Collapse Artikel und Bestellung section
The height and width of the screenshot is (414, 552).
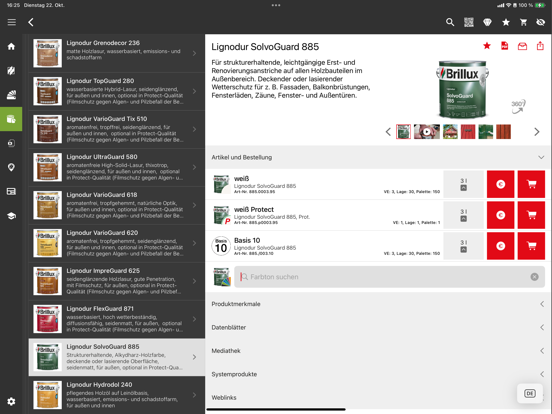tap(378, 157)
